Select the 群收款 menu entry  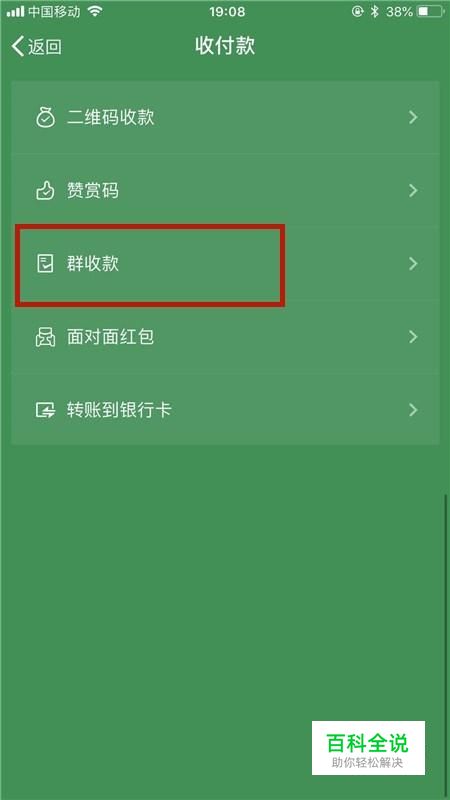point(225,264)
